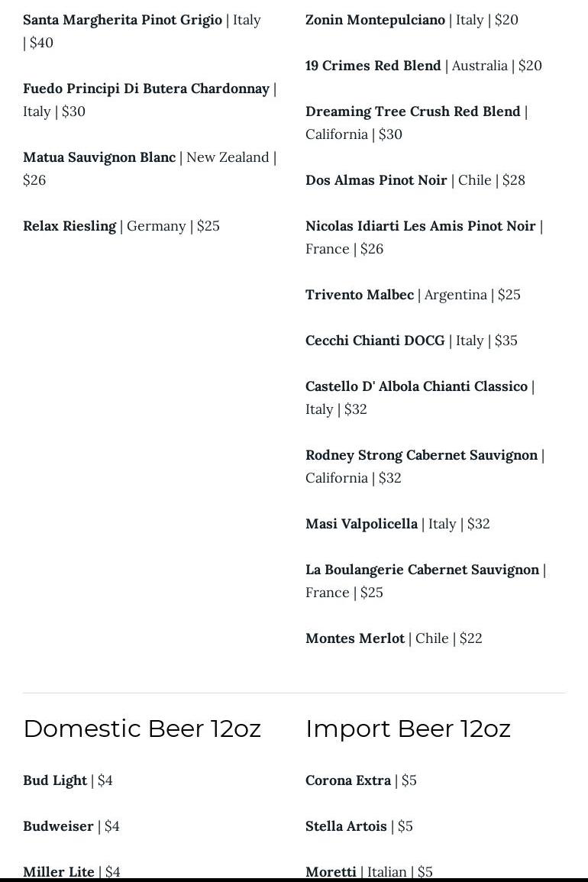Select Castello D' Albola Chianti Classico

pyautogui.click(x=416, y=386)
